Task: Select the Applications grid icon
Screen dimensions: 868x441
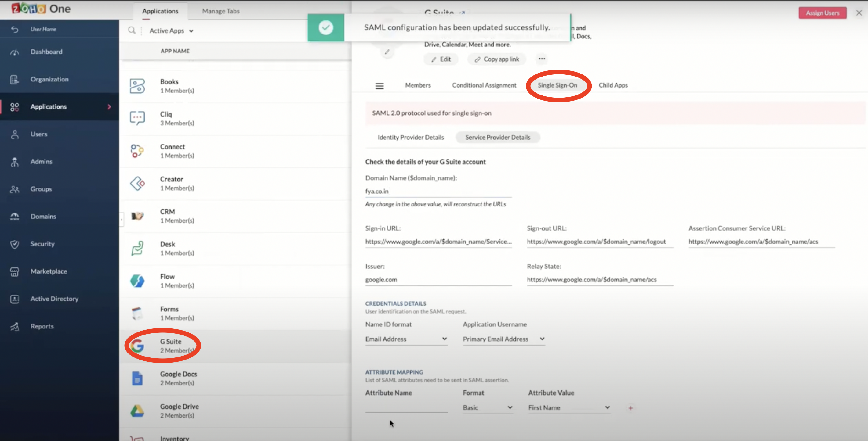Action: pyautogui.click(x=14, y=107)
